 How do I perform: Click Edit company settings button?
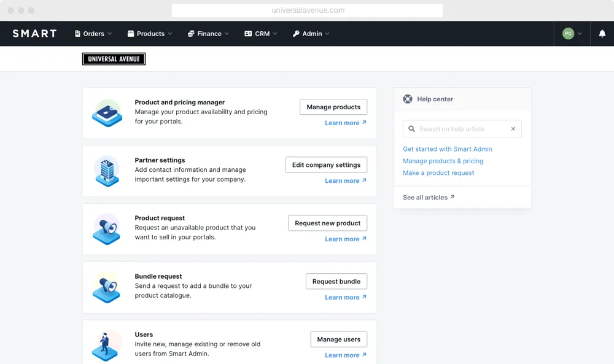point(326,165)
